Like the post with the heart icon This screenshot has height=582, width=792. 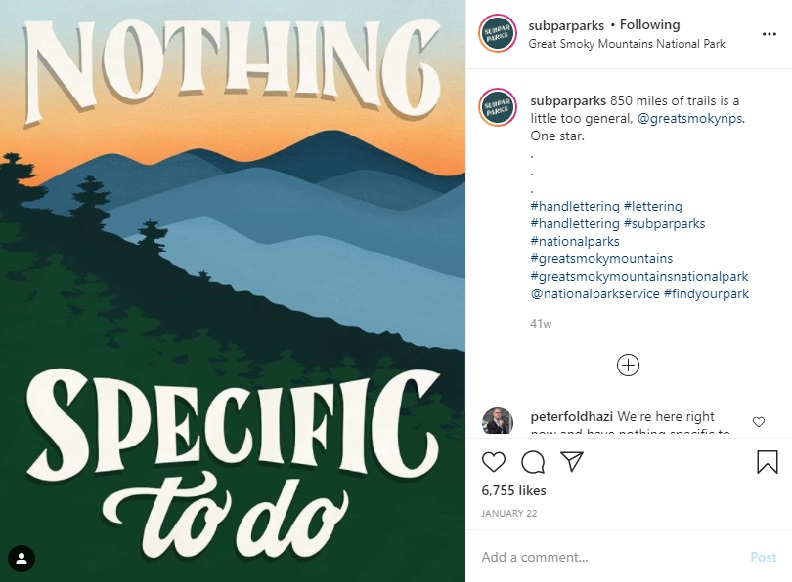coord(494,461)
